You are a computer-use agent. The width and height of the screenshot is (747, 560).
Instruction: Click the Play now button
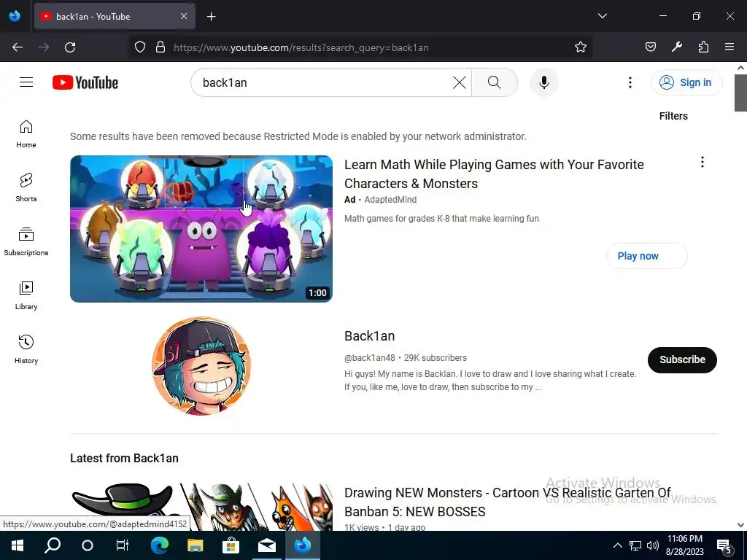646,256
